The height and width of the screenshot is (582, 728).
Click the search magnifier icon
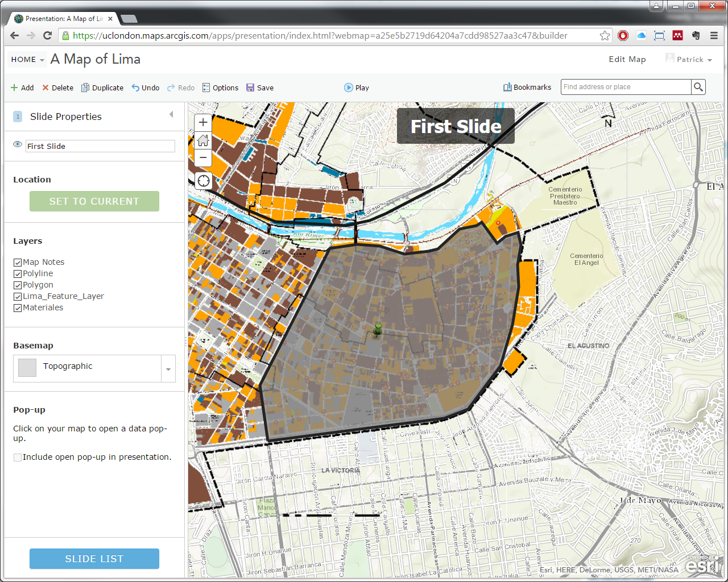pyautogui.click(x=698, y=87)
